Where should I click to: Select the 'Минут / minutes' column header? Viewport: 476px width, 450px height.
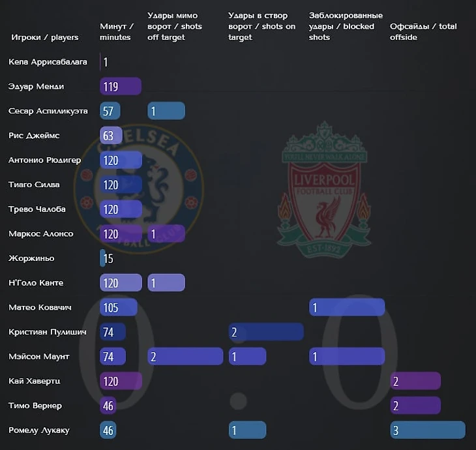[116, 32]
